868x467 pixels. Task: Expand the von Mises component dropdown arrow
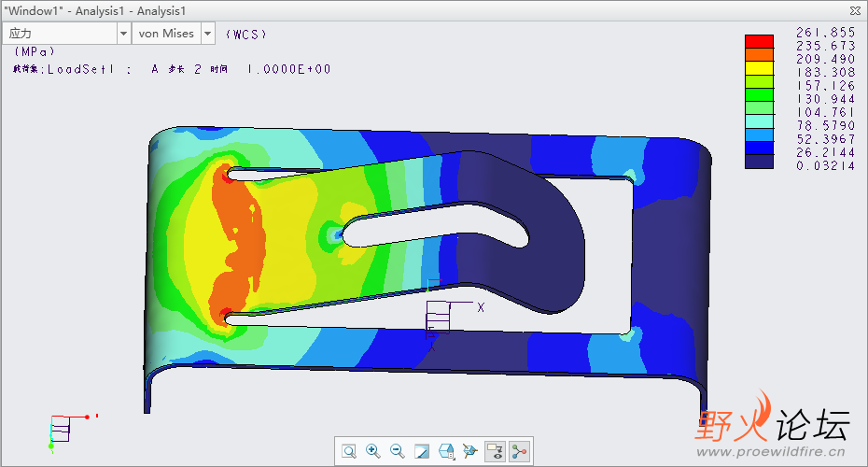click(x=206, y=34)
